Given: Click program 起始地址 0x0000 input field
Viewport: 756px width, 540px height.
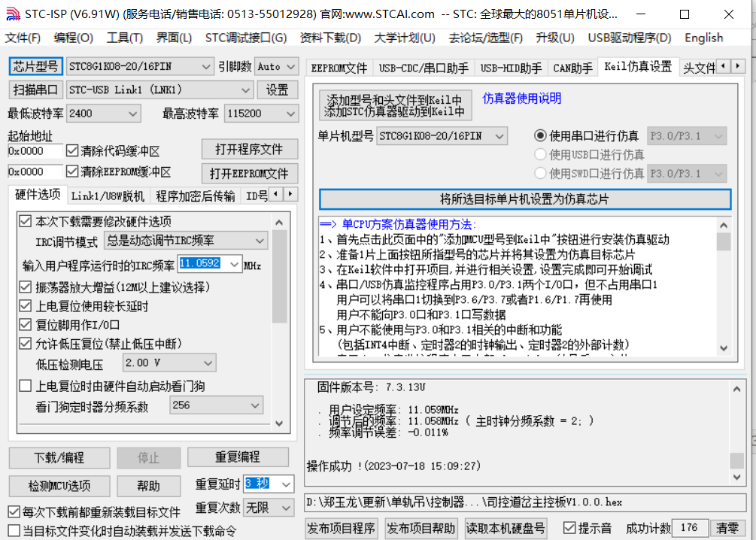Looking at the screenshot, I should 35,151.
